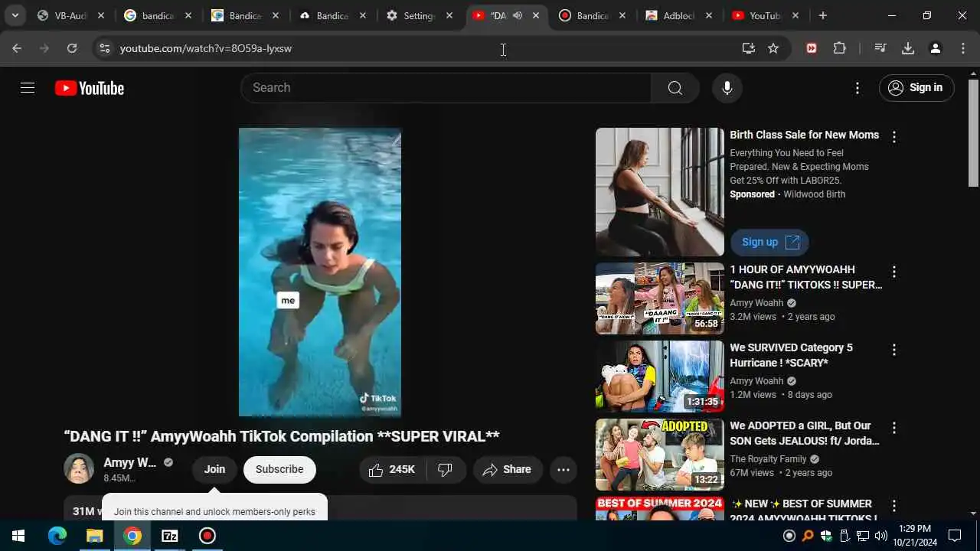Open Chrome downloads

908,48
